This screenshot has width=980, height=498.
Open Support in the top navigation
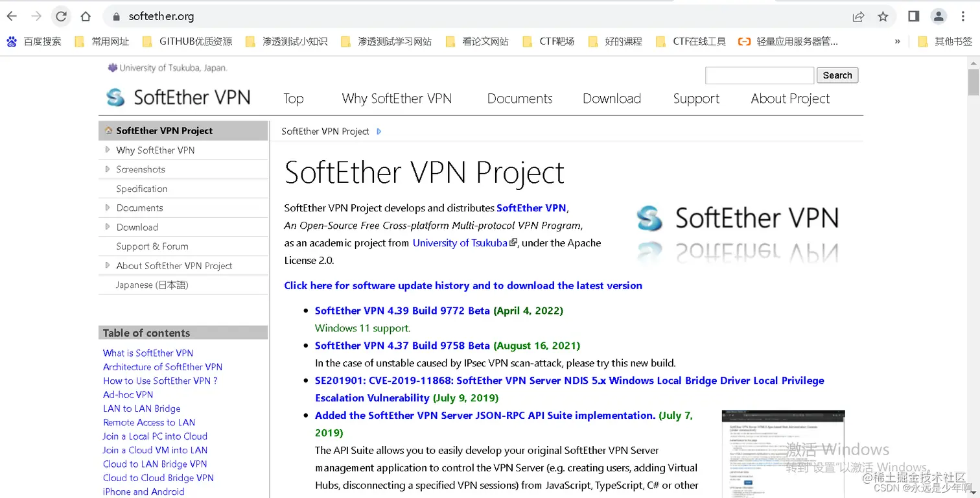point(696,99)
